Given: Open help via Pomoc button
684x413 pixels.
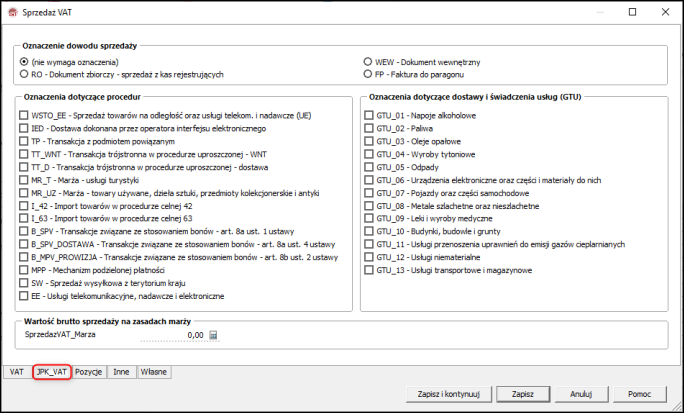Looking at the screenshot, I should 639,394.
